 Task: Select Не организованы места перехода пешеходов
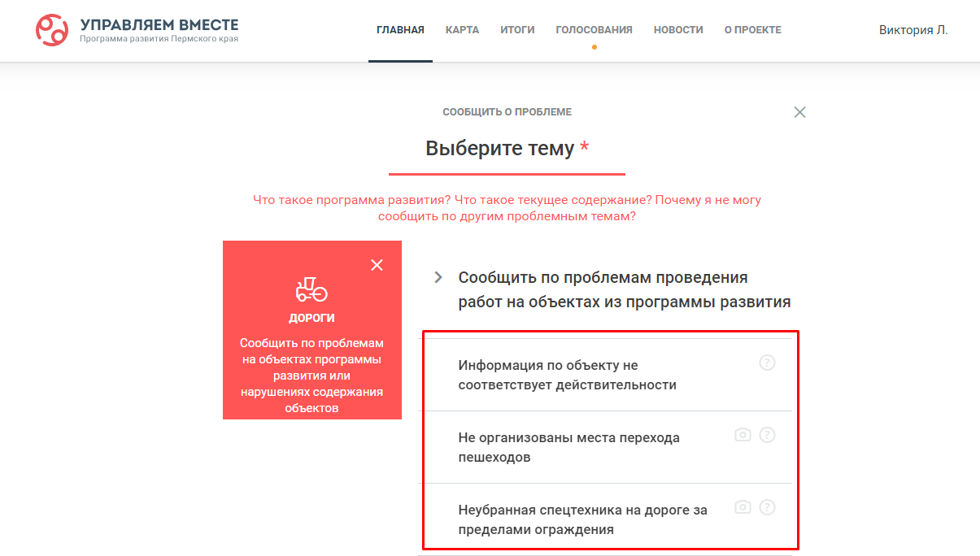(x=605, y=447)
